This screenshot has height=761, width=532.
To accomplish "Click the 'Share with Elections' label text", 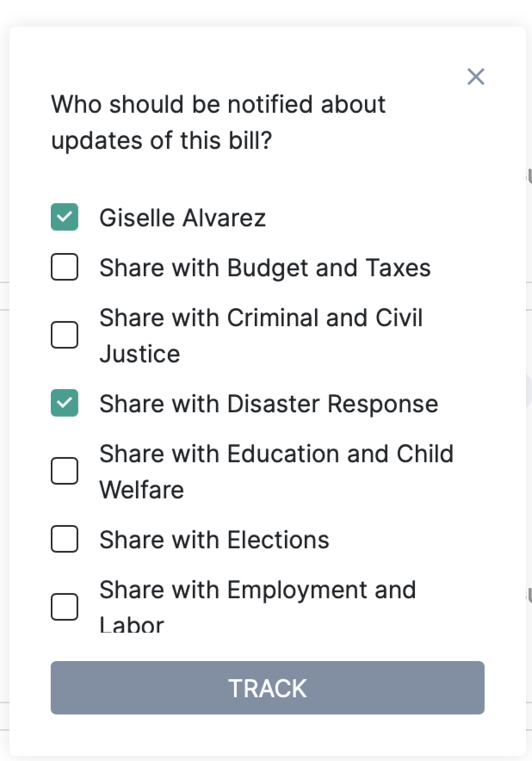I will (214, 541).
